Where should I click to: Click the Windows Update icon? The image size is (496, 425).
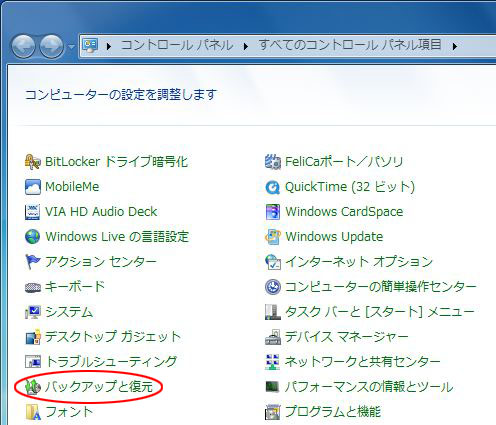[x=273, y=237]
